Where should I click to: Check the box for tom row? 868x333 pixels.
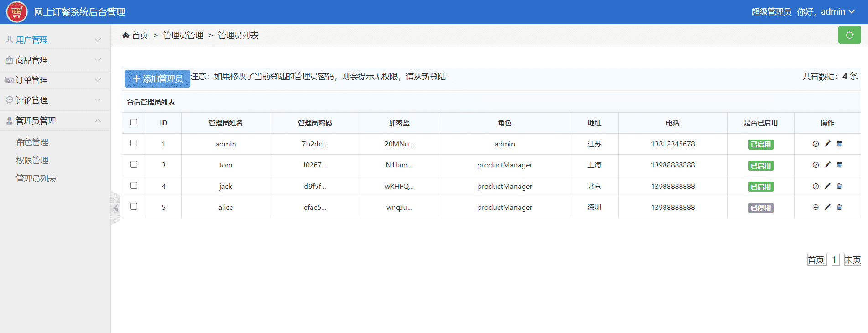pyautogui.click(x=134, y=165)
